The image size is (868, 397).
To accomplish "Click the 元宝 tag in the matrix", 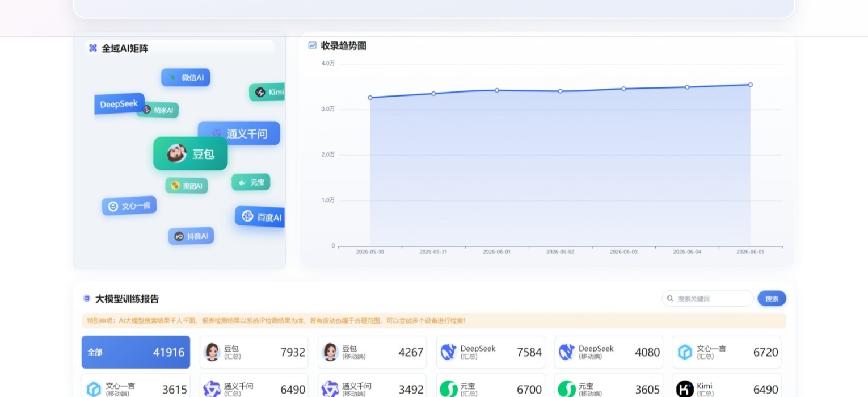I will 251,182.
